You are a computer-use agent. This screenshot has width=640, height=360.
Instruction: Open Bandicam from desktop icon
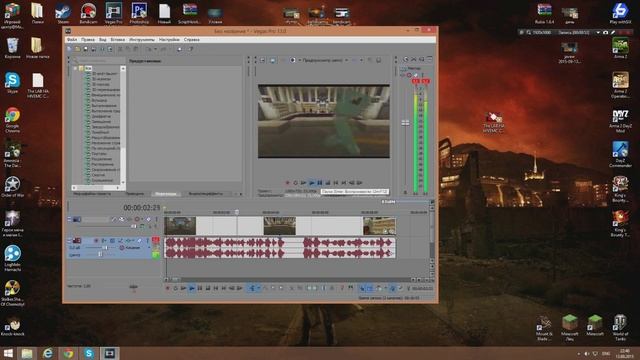88,13
